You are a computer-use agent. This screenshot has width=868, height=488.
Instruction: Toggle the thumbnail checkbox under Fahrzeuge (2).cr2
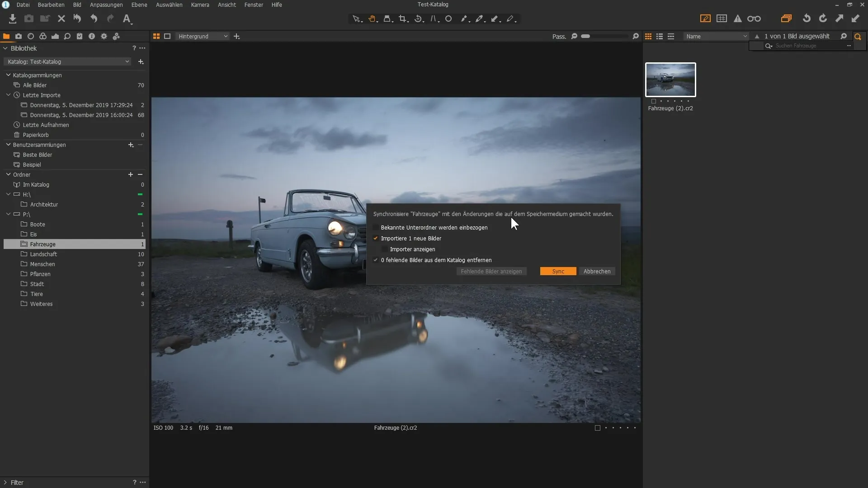click(654, 101)
